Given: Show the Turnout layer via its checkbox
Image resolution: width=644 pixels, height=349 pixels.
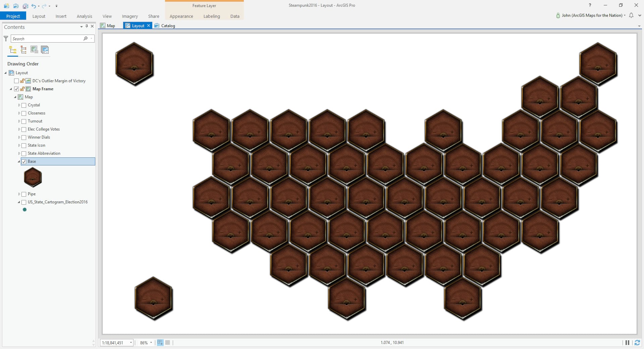Looking at the screenshot, I should [24, 121].
